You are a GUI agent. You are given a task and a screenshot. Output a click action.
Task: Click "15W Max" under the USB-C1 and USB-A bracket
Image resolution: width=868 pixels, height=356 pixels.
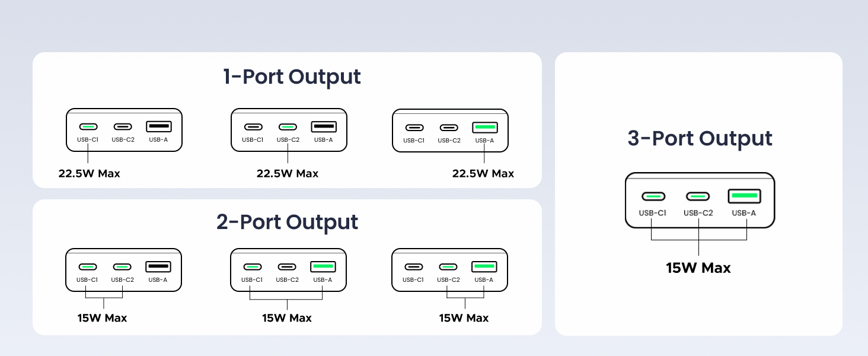click(287, 318)
